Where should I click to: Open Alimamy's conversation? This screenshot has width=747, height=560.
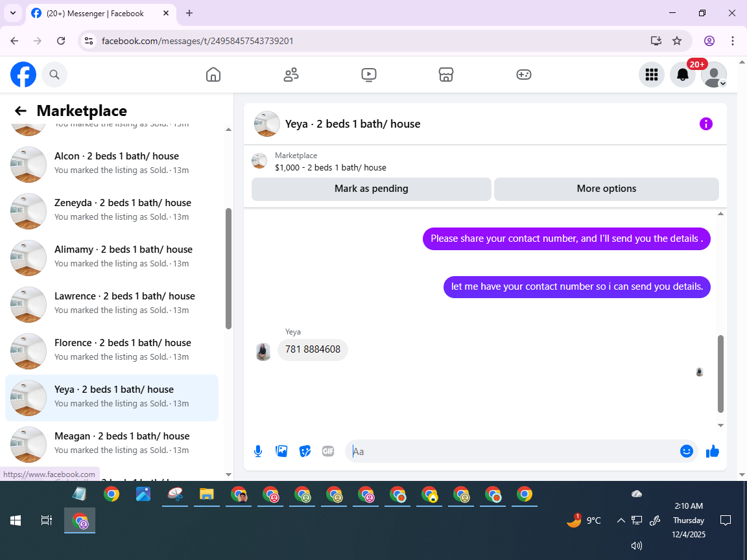click(112, 257)
